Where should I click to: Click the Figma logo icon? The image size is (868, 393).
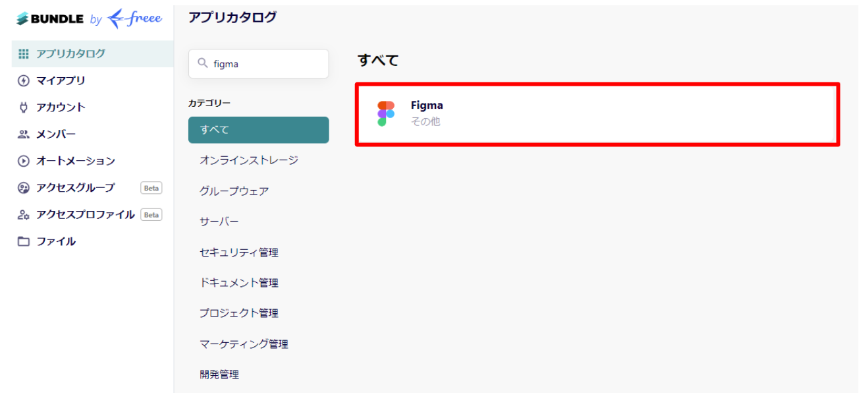click(386, 113)
